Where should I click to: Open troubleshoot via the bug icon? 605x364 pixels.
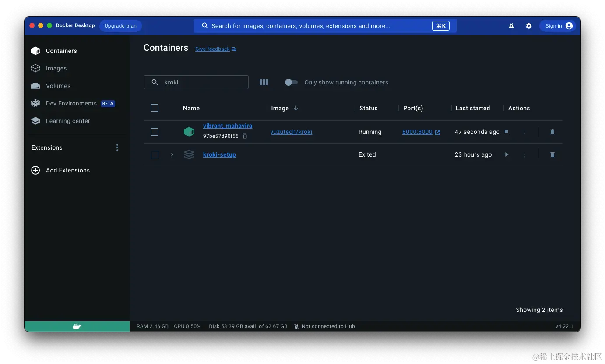[511, 26]
